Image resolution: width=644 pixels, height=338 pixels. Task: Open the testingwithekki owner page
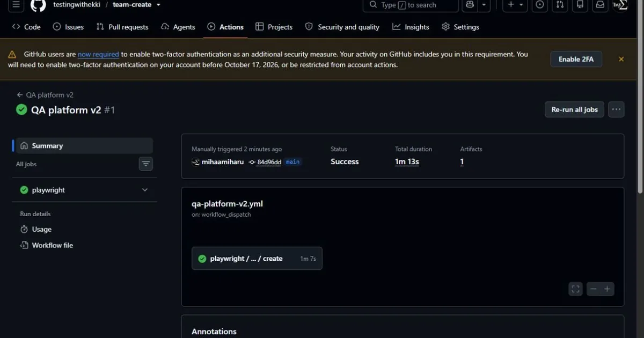click(x=77, y=5)
